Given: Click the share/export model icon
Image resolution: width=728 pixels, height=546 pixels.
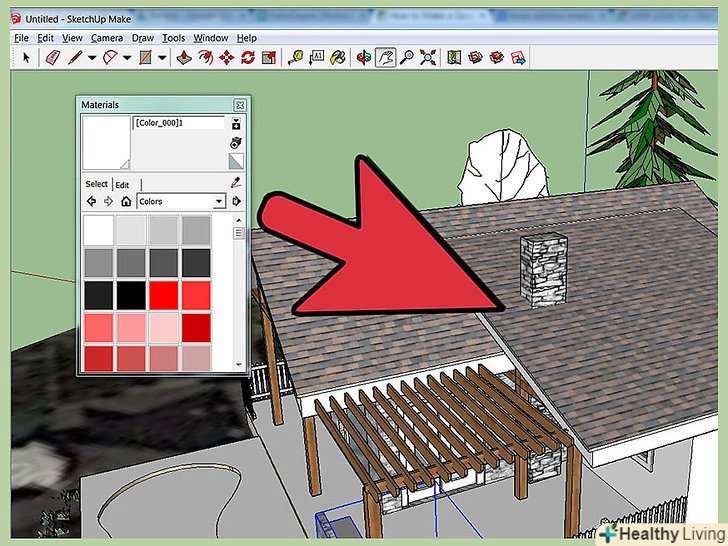Looking at the screenshot, I should [x=518, y=58].
